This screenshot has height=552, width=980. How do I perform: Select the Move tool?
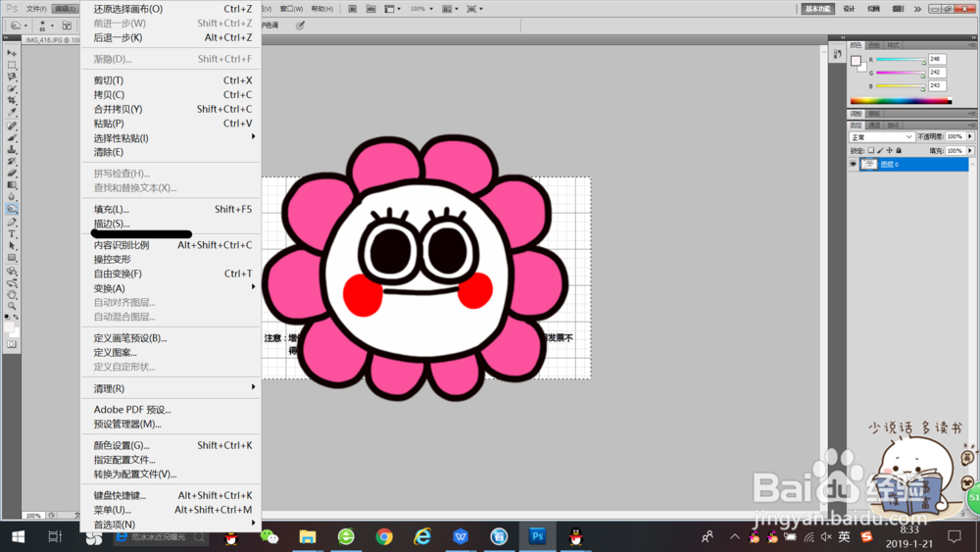12,53
